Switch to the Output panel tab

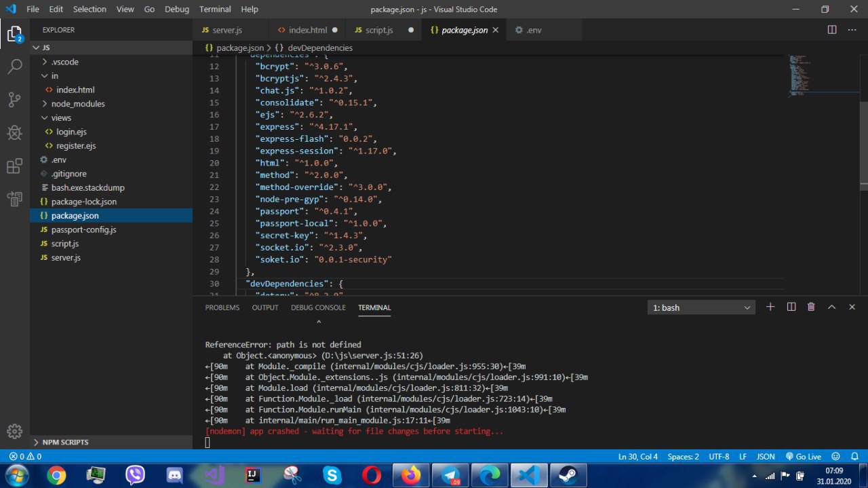click(265, 307)
